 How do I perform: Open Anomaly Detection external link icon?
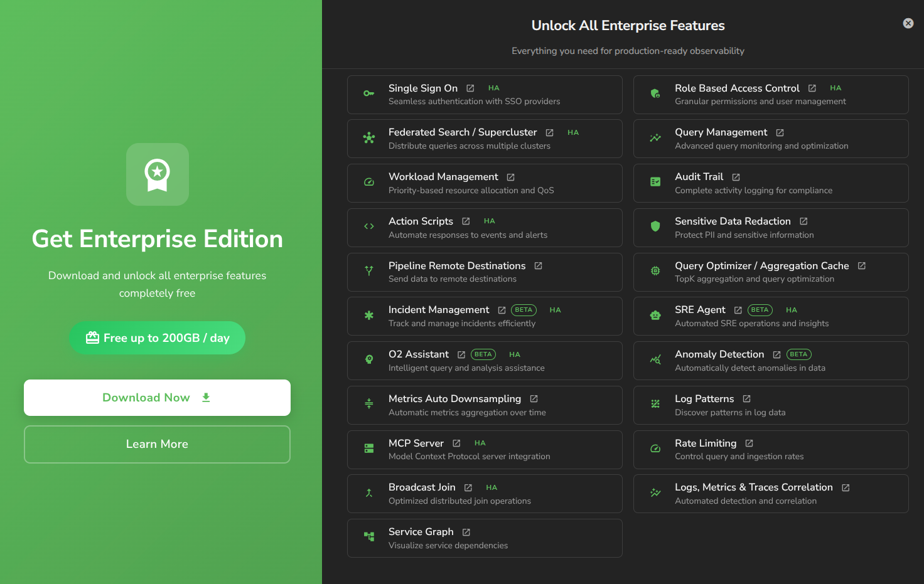776,355
